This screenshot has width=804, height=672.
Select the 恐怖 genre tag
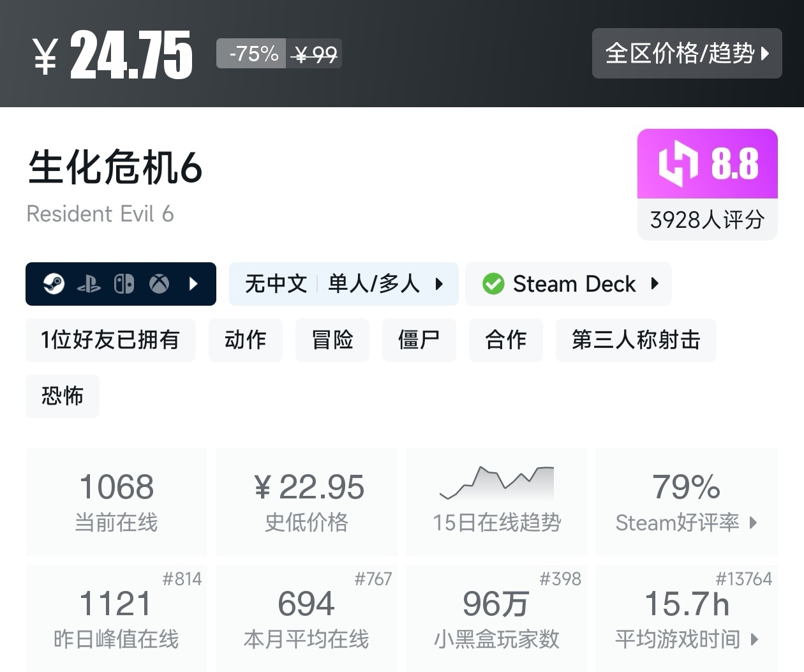(63, 396)
